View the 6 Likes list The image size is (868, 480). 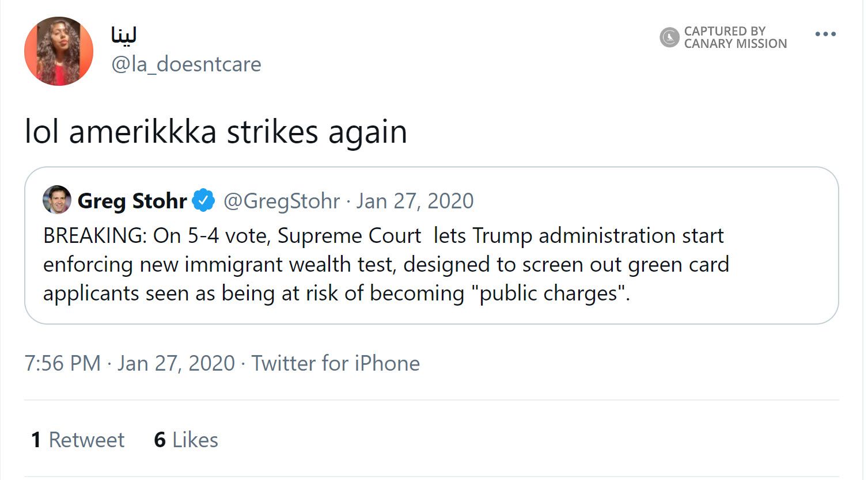pos(186,440)
